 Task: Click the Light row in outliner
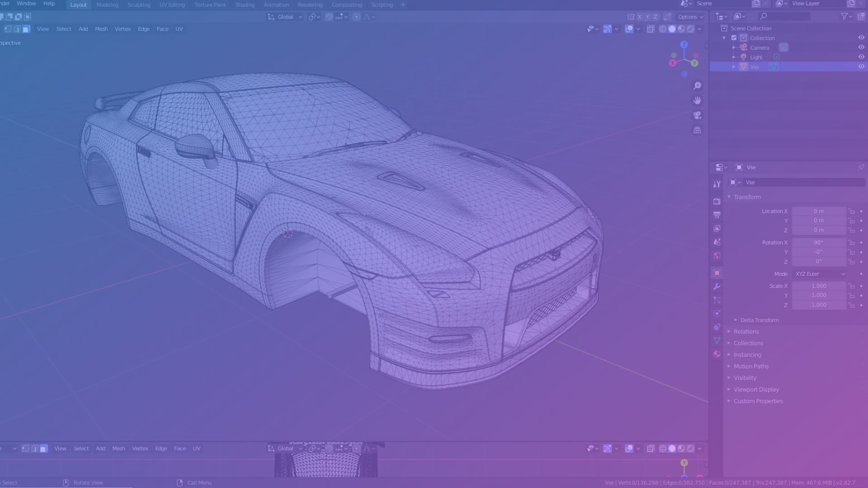point(789,57)
